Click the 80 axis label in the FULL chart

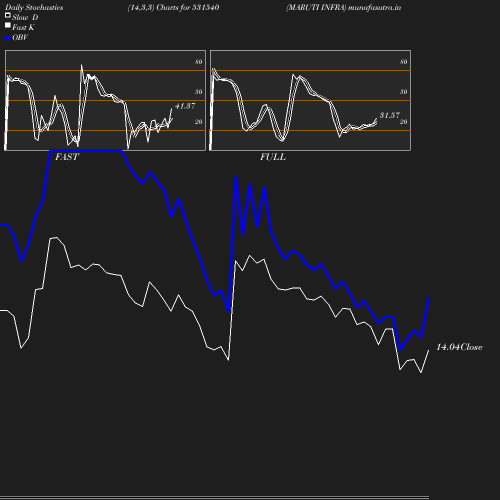(404, 62)
